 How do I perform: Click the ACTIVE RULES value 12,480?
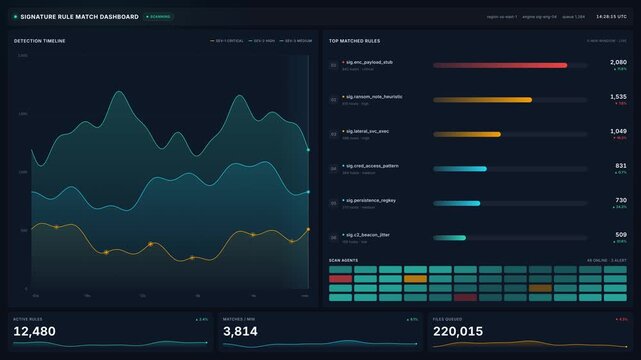[x=34, y=331]
